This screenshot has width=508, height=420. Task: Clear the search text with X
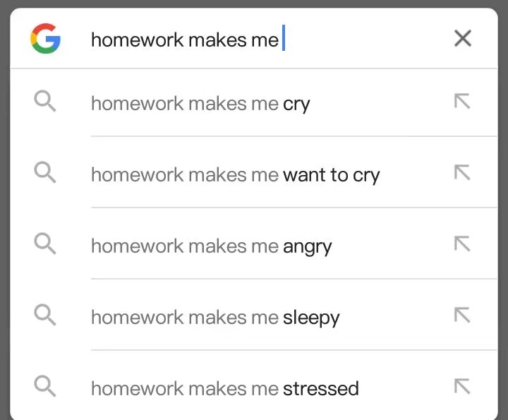click(463, 38)
